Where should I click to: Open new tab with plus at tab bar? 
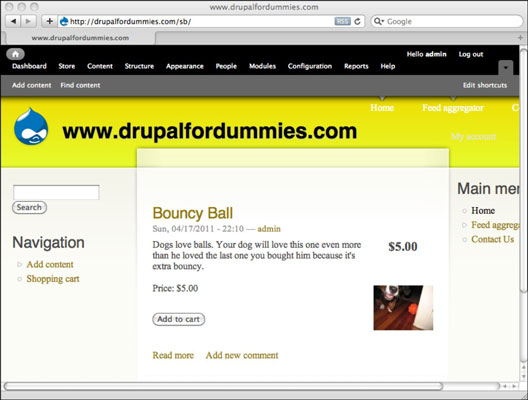520,37
